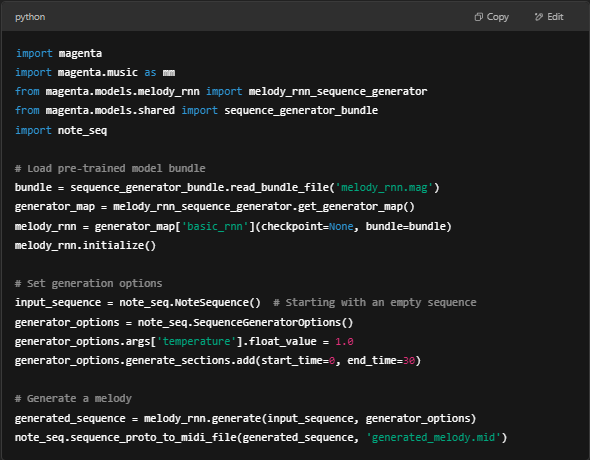Click the melody_rnn.initialize() line
Screen dimensions: 590x460
tap(85, 245)
